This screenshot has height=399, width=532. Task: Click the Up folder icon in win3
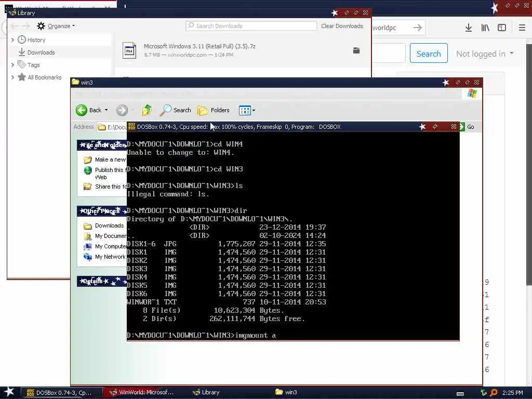[x=147, y=110]
